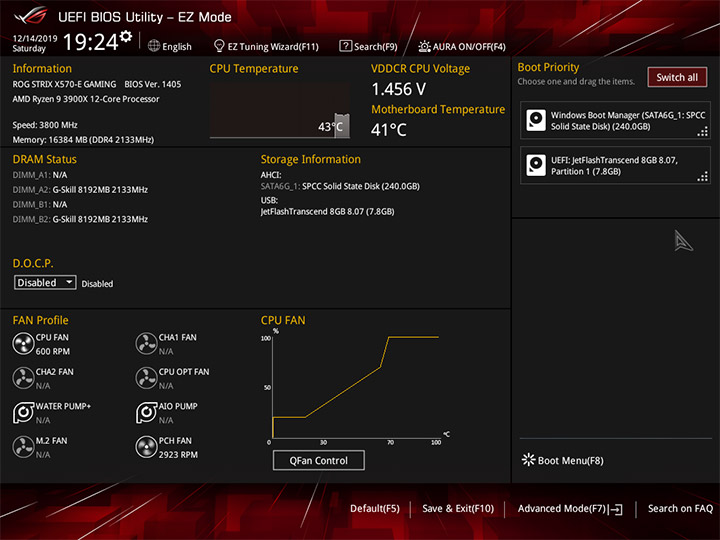Click the Search question mark icon

[345, 46]
